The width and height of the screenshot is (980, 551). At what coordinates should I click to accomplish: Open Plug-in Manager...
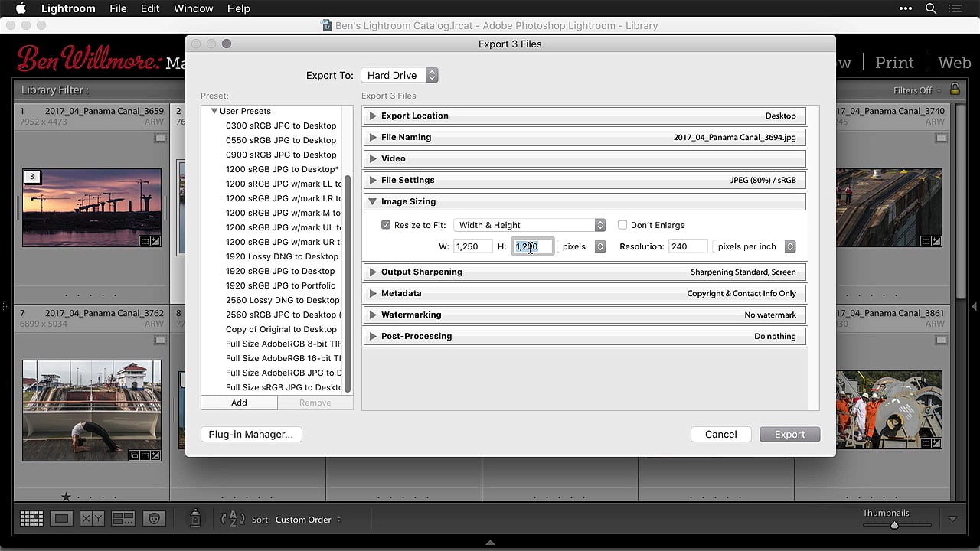[x=251, y=434]
